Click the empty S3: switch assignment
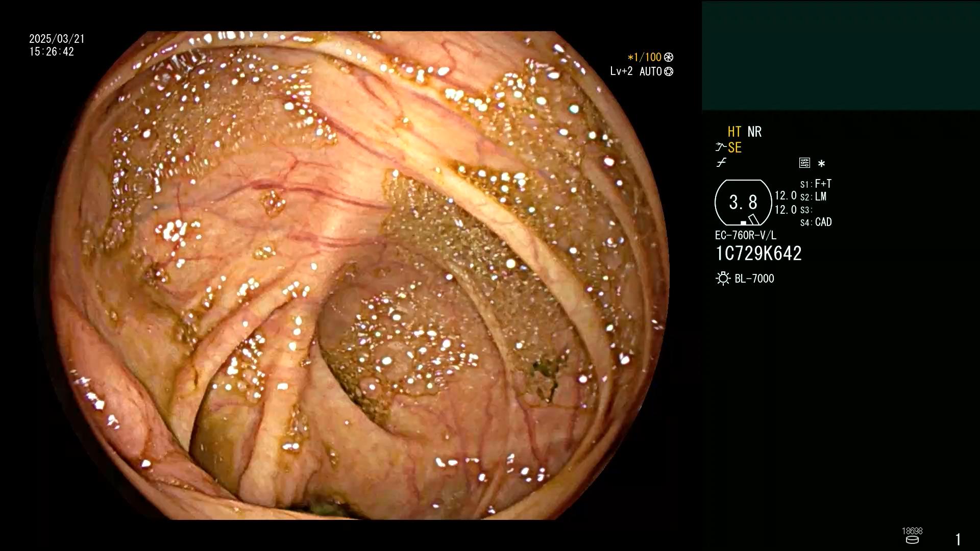This screenshot has width=980, height=551. [805, 210]
